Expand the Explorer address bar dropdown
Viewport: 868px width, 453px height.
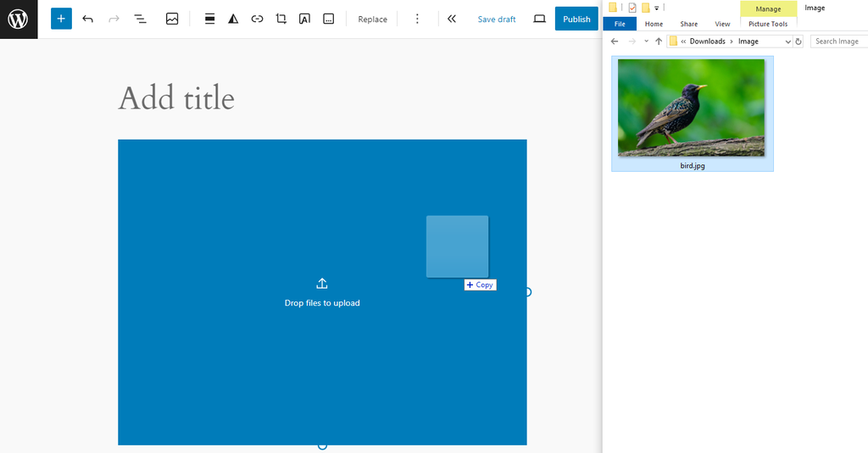pos(787,41)
